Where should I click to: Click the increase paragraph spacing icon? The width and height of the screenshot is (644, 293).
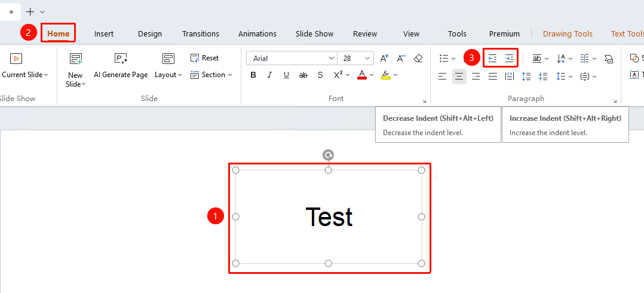(x=526, y=76)
